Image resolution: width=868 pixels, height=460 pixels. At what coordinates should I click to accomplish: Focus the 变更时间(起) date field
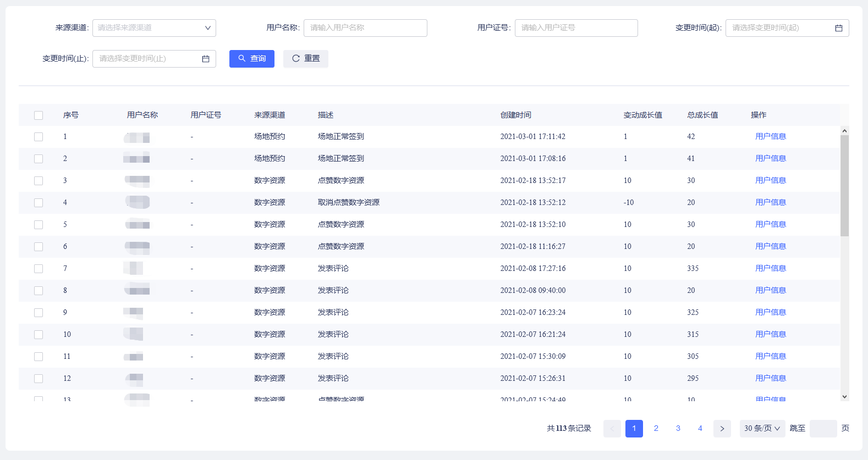pos(787,28)
